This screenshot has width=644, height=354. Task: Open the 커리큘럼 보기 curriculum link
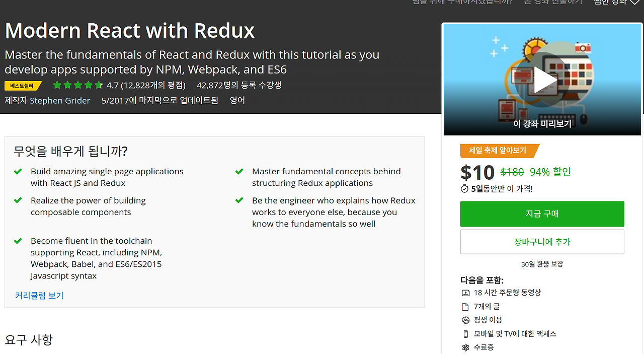click(39, 296)
